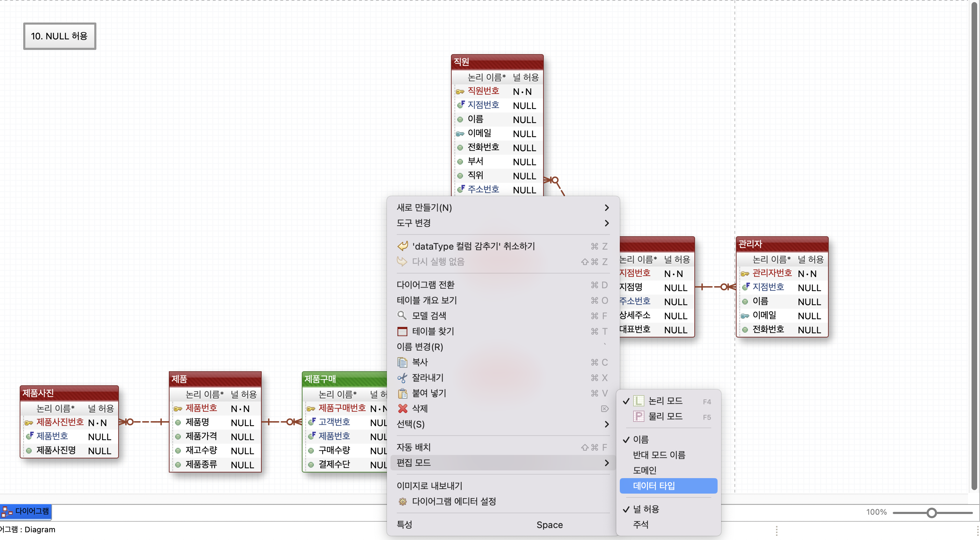Toggle 반대 모드 이름 display option
This screenshot has height=540, width=980.
click(x=668, y=455)
